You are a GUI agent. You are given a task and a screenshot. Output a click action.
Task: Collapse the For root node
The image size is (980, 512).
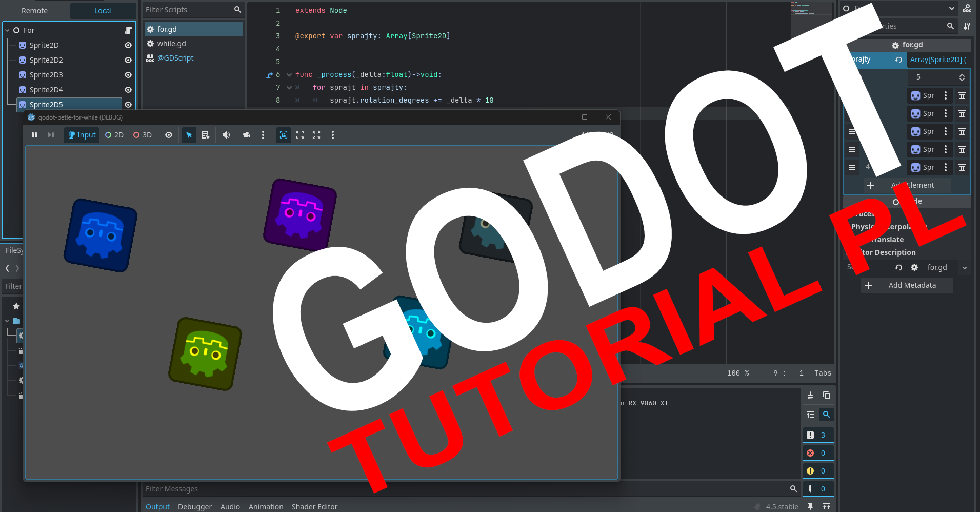point(7,30)
